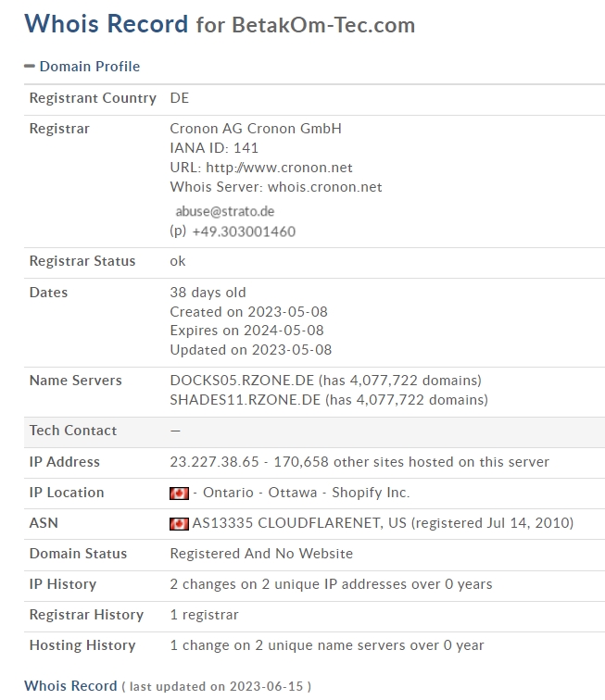The image size is (605, 700).
Task: Click domains count beside DOCKS05.RZONE.DE
Action: tap(400, 381)
